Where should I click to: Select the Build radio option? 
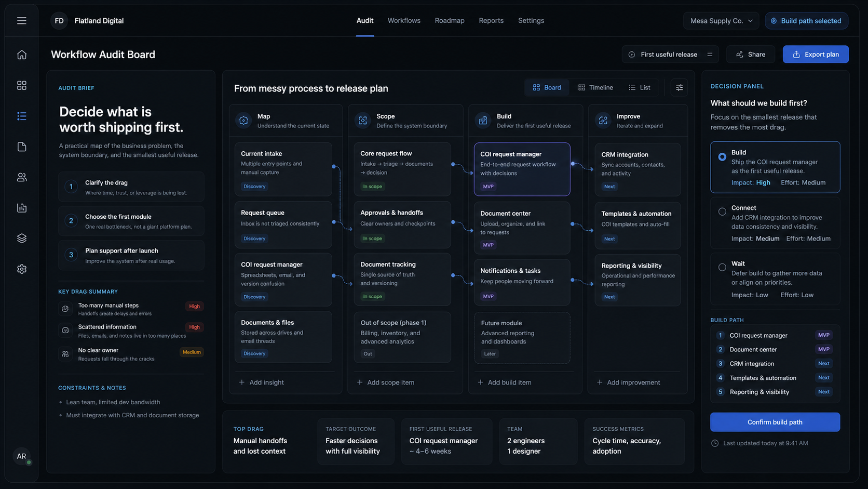[722, 156]
